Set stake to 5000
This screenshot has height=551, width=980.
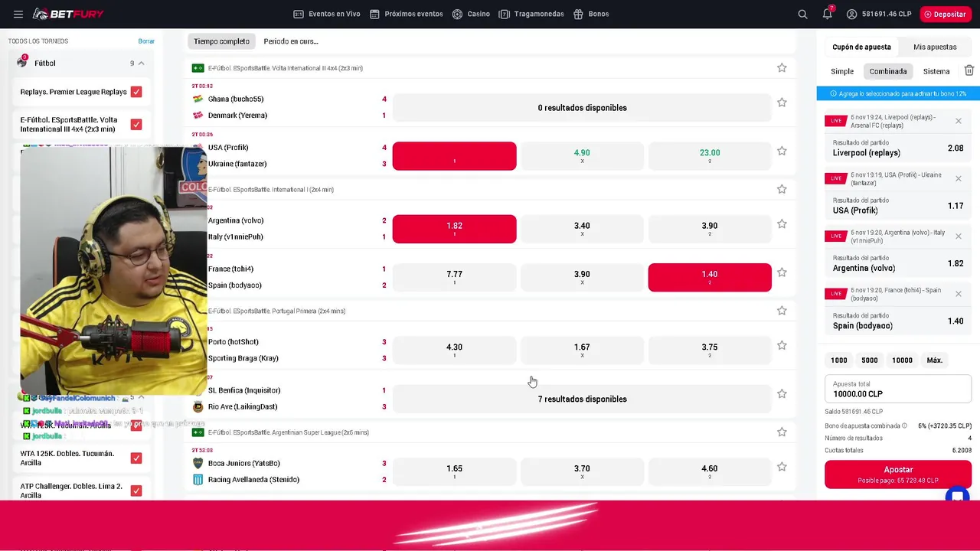(870, 360)
